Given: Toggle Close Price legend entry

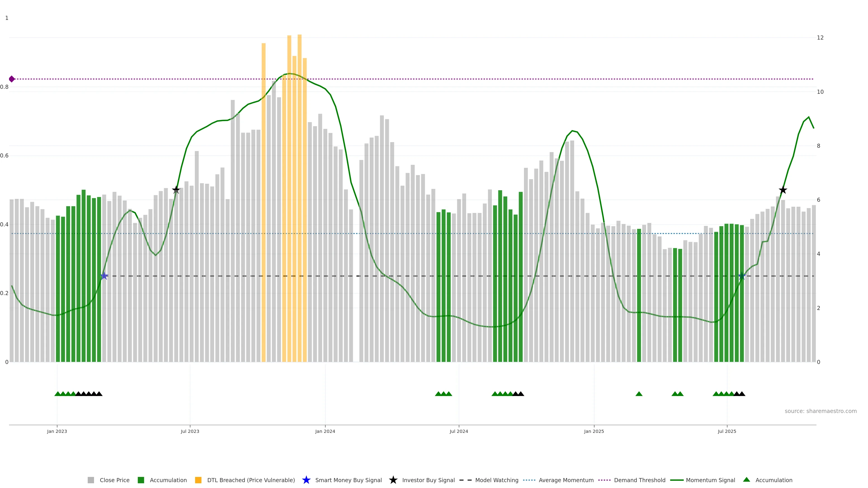Looking at the screenshot, I should [x=114, y=480].
